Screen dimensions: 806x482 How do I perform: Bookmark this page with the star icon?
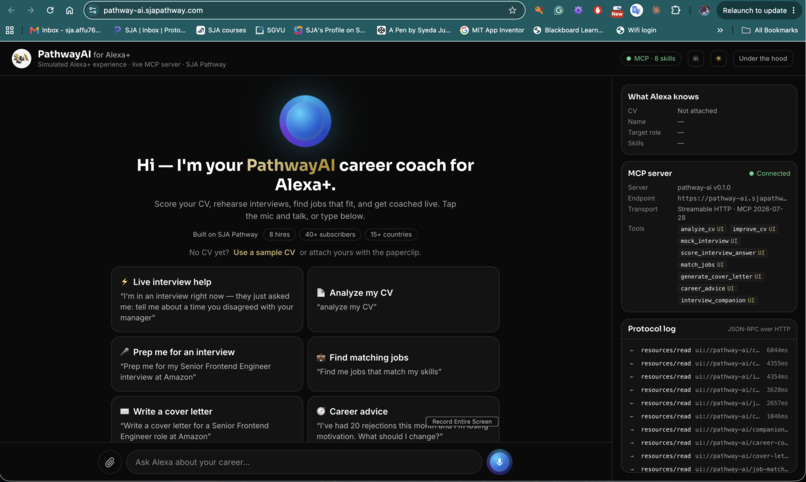[512, 10]
